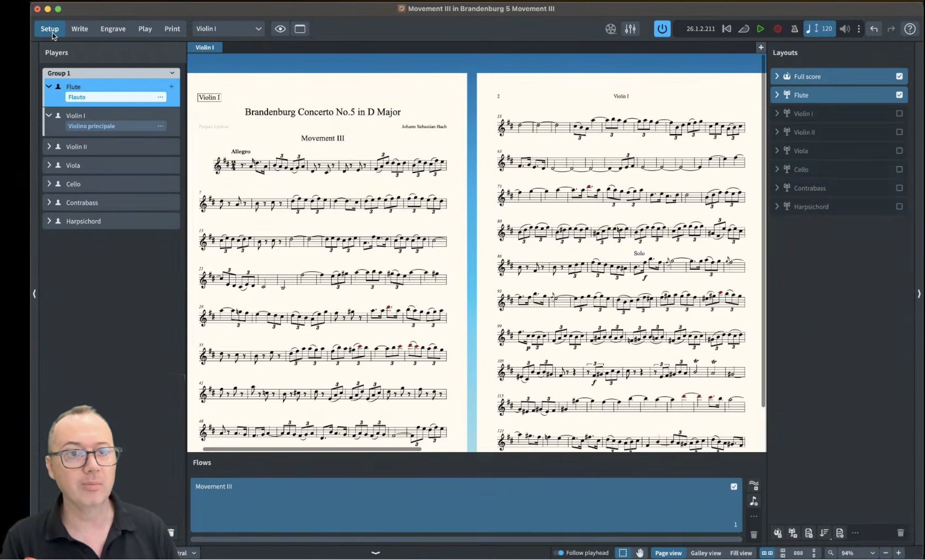Add an instrumental part layout

(793, 533)
